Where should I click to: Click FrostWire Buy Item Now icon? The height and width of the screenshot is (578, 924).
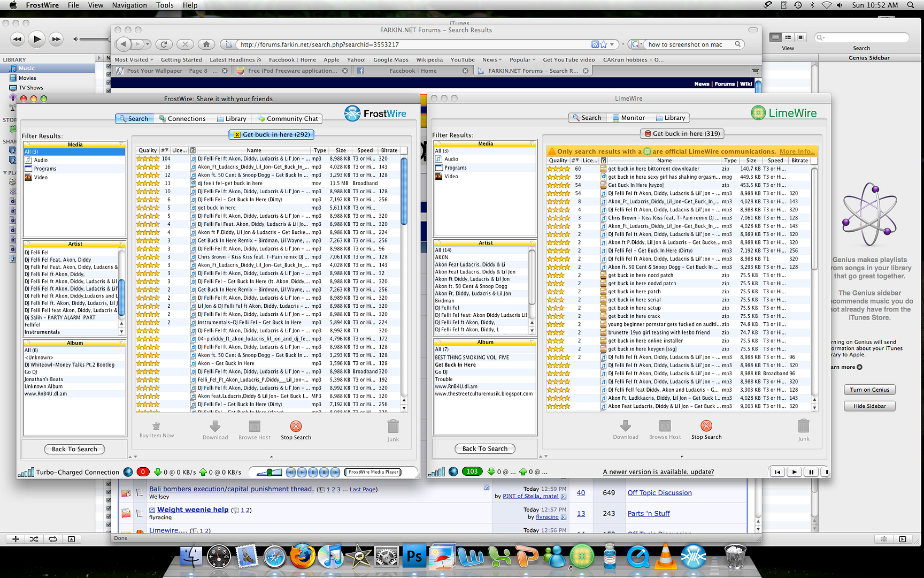click(156, 427)
